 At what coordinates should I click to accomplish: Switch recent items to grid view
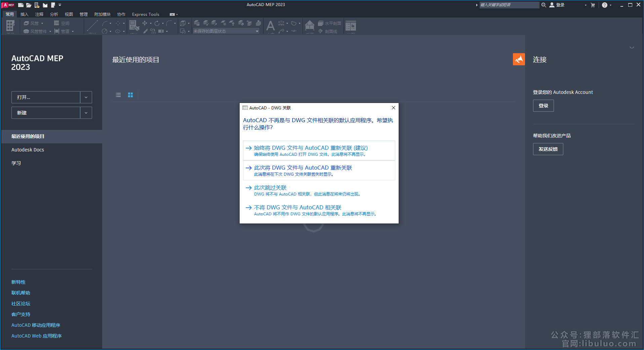(x=130, y=95)
